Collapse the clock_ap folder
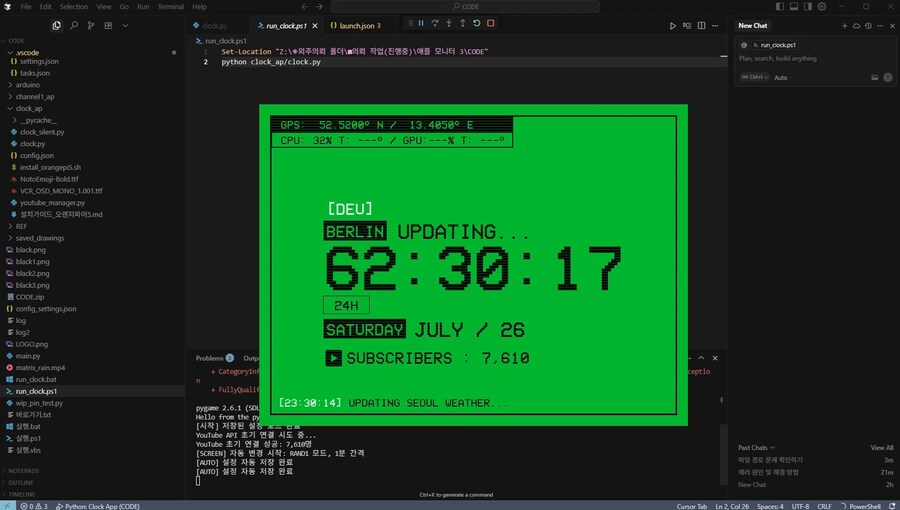 pyautogui.click(x=29, y=108)
